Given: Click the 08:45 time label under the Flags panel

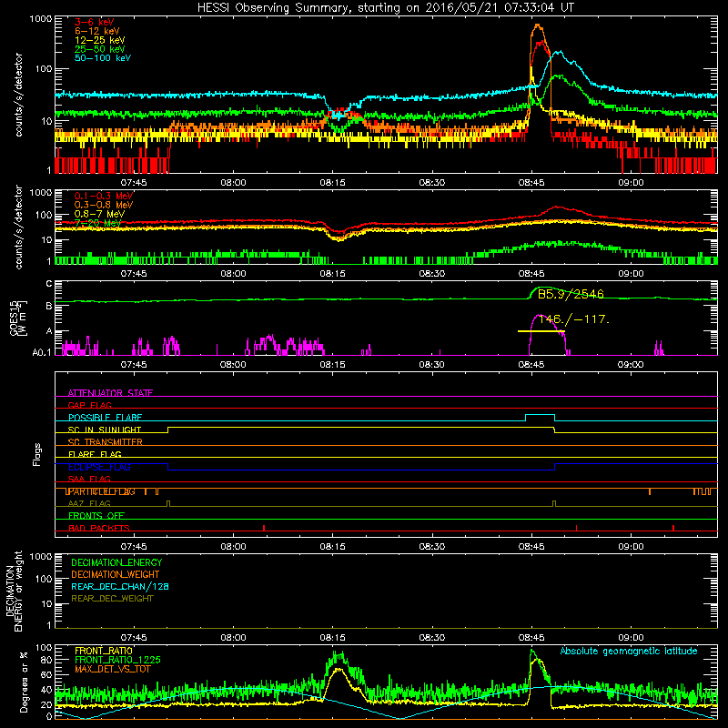Looking at the screenshot, I should [x=531, y=547].
